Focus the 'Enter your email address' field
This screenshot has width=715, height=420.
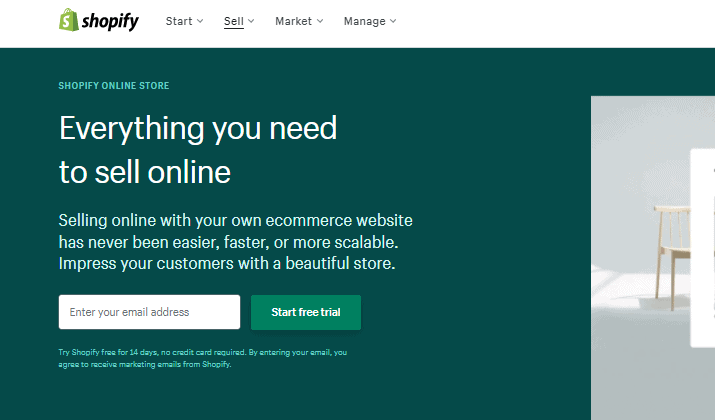click(x=149, y=312)
